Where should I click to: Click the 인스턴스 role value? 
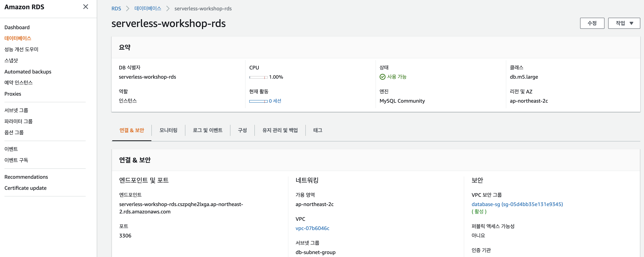coord(128,100)
